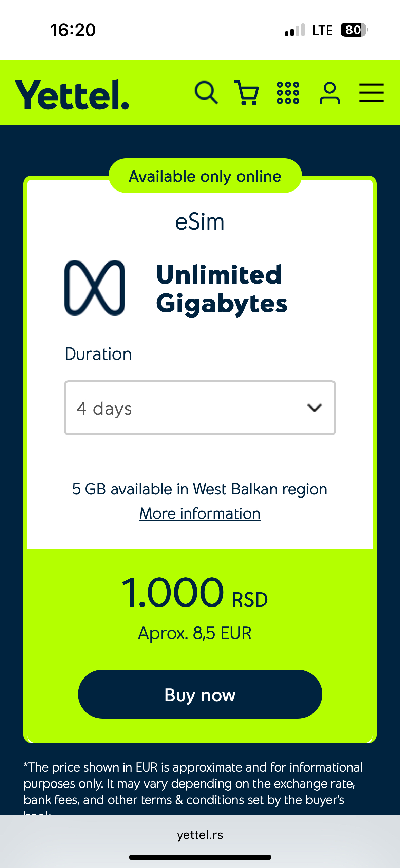The height and width of the screenshot is (868, 400).
Task: Tap the 1.000 RSD price
Action: pos(195,593)
